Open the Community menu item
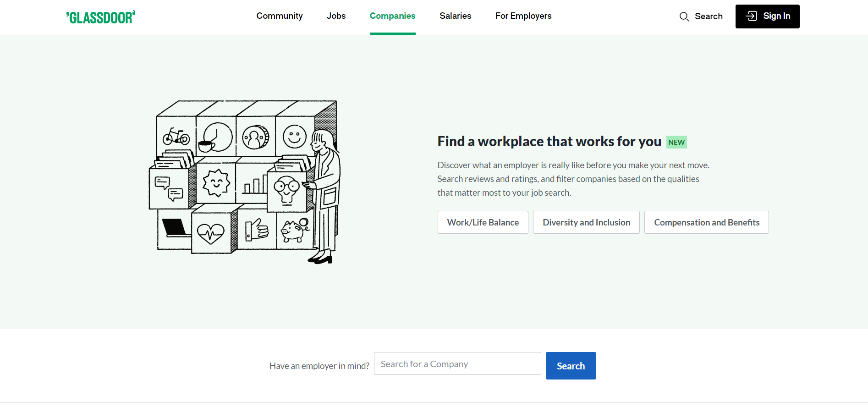 point(279,16)
